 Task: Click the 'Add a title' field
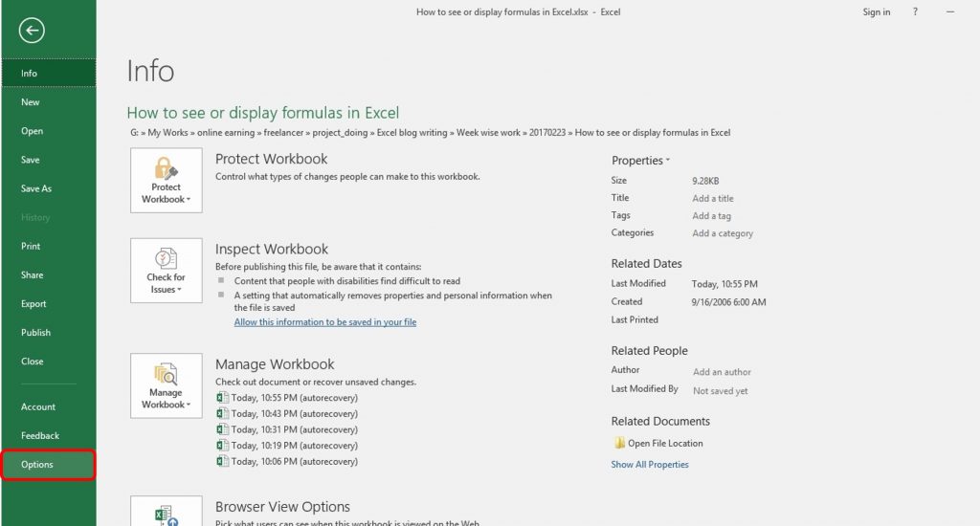(712, 198)
